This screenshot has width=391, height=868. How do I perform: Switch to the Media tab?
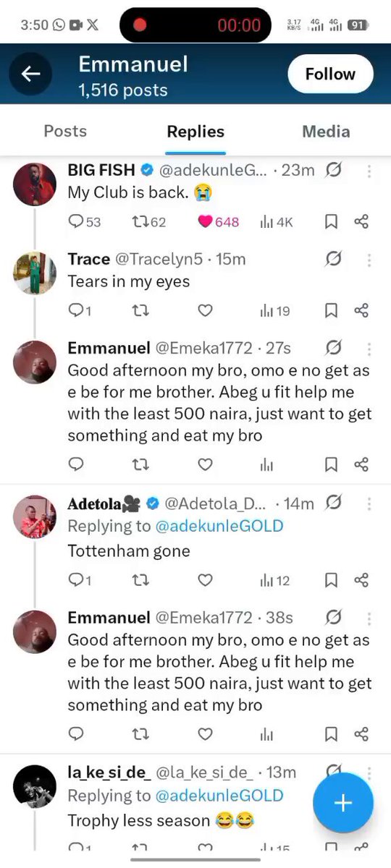(326, 131)
